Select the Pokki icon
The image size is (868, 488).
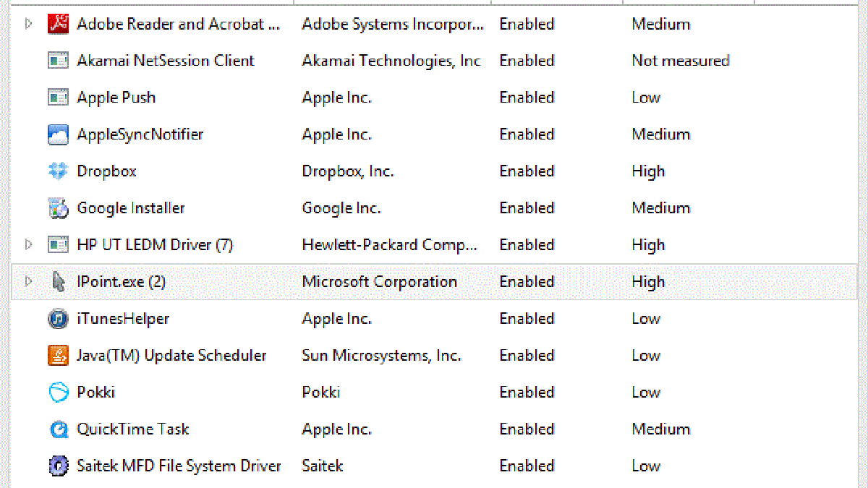tap(58, 393)
